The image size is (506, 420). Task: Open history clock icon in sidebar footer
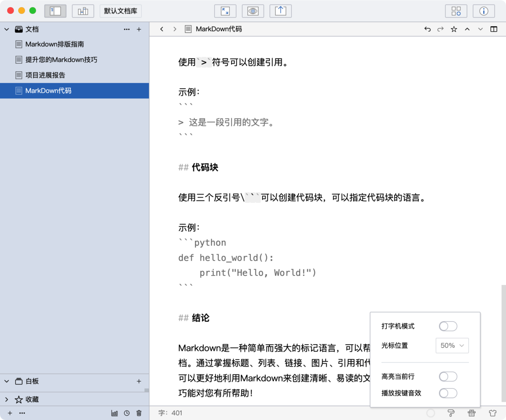tap(127, 413)
